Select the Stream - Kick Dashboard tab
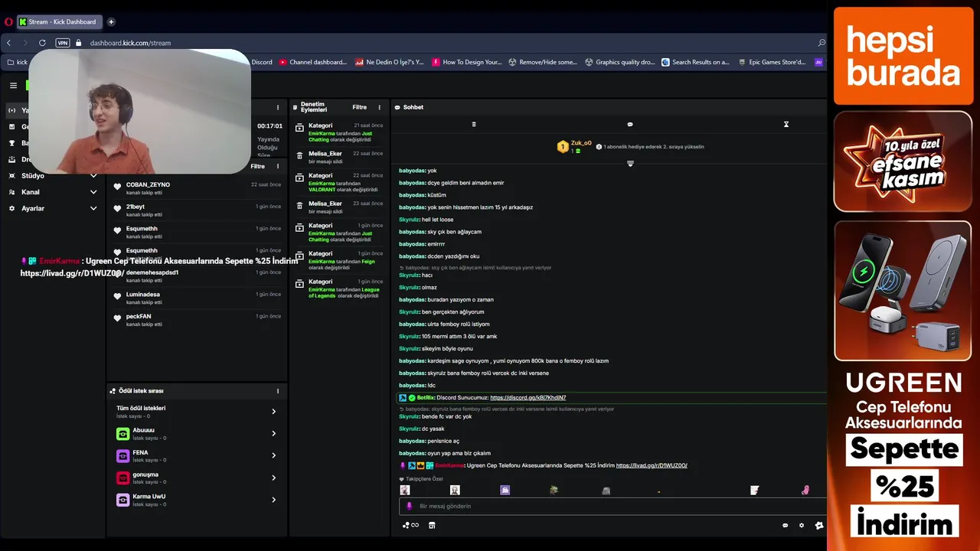980x551 pixels. coord(60,21)
